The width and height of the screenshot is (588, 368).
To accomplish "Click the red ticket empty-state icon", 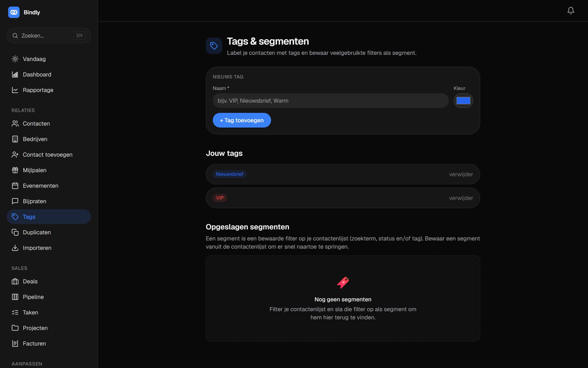I will [343, 283].
